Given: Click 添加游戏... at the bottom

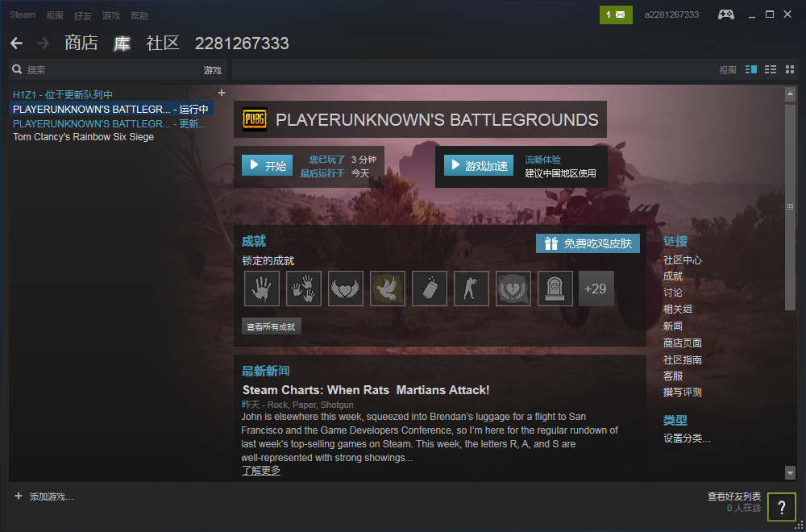Looking at the screenshot, I should coord(52,497).
